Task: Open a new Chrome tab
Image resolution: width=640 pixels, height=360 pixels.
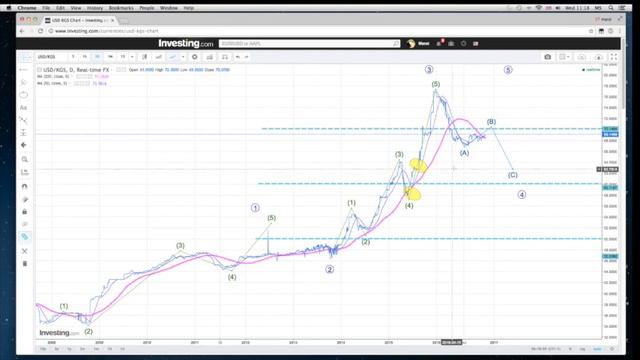Action: [124, 20]
